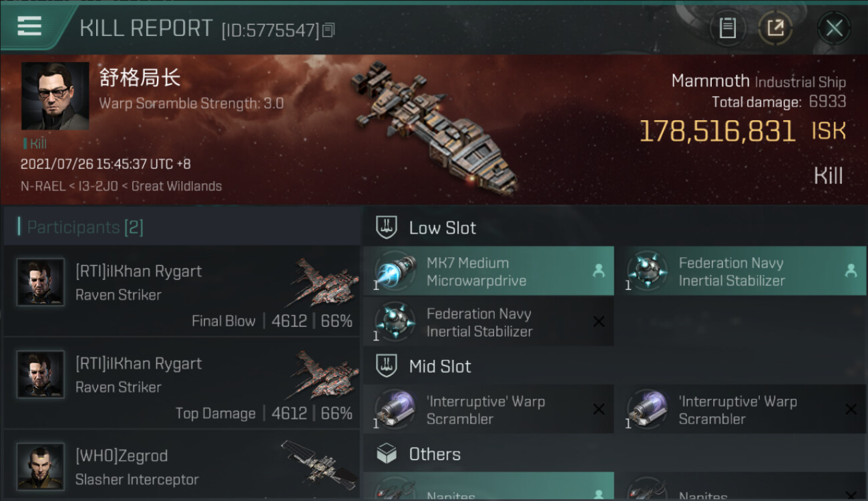Click the MK7 Medium Microwarpdrive icon
Viewport: 868px width, 501px height.
(x=395, y=271)
